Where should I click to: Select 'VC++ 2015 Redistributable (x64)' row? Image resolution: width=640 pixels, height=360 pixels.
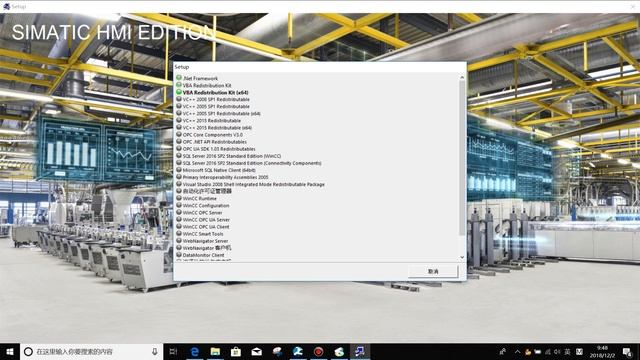pyautogui.click(x=217, y=127)
